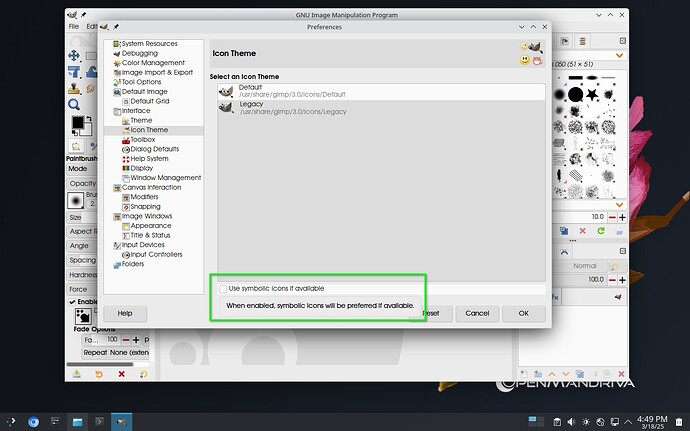Screen dimensions: 690x431
Task: Restore tool preset icon at panel bottom
Action: click(99, 374)
